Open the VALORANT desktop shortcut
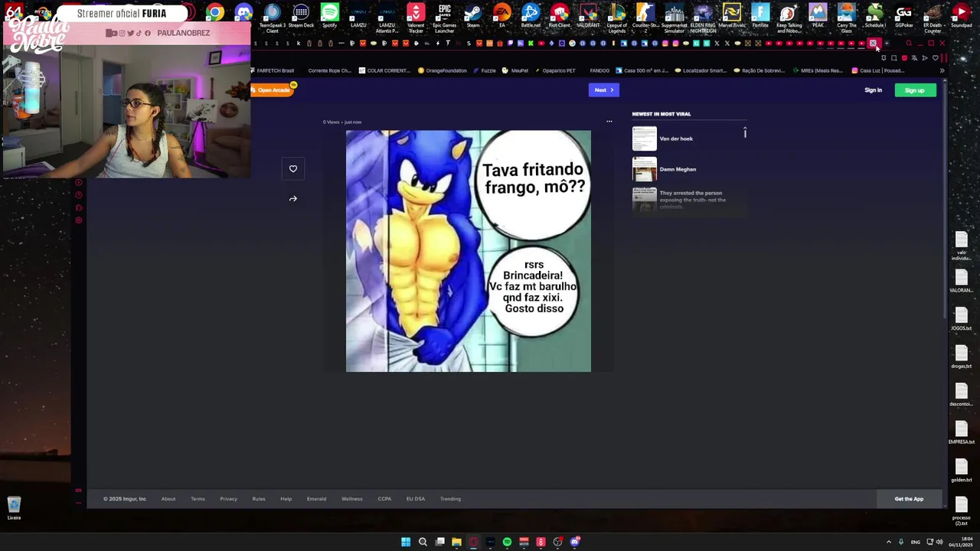The image size is (980, 551). click(x=588, y=16)
